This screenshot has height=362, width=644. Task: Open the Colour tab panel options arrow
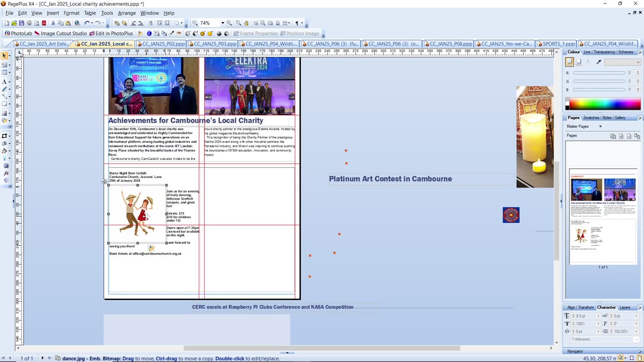(640, 52)
